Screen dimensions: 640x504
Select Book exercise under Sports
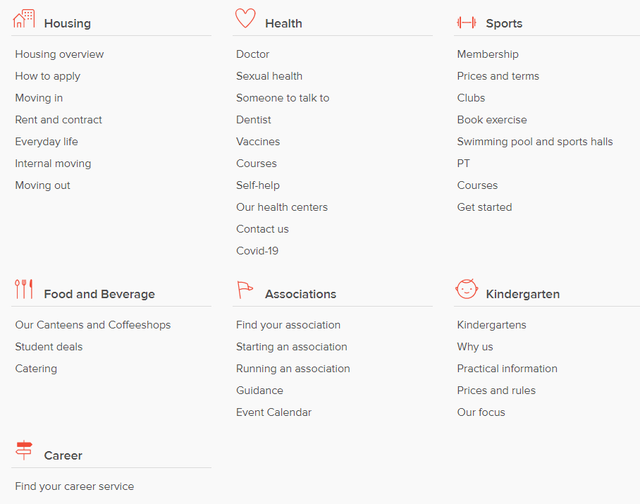coord(492,120)
